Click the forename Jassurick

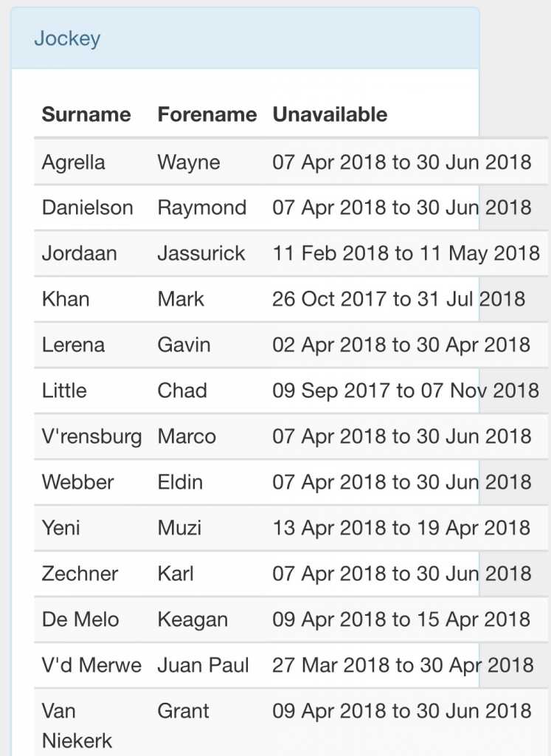201,253
